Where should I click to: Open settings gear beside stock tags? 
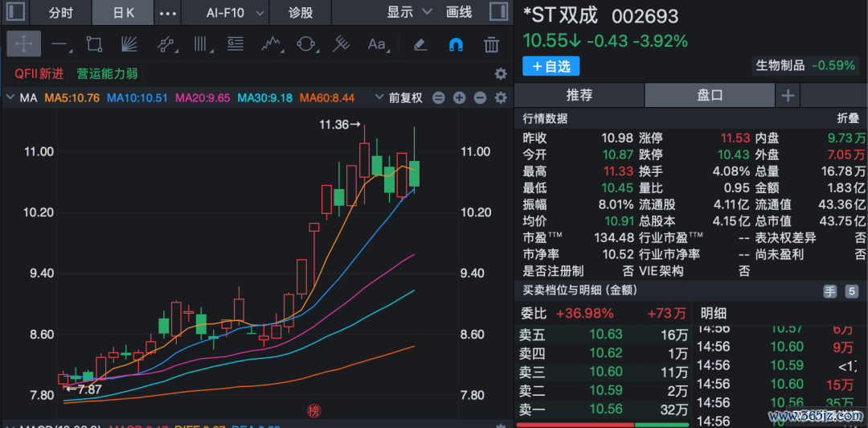[501, 74]
